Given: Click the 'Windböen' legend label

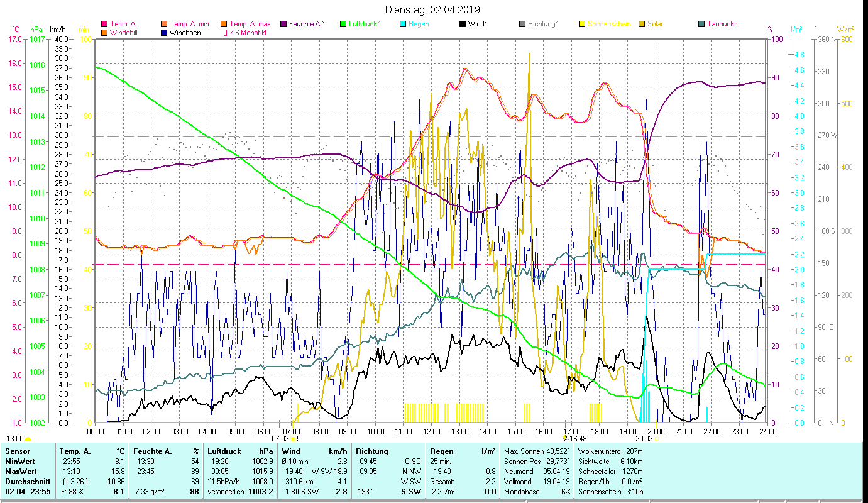Looking at the screenshot, I should [x=185, y=33].
